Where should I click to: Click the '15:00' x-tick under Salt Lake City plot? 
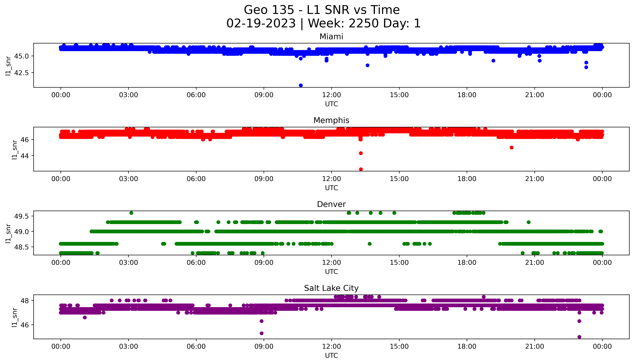click(x=399, y=346)
